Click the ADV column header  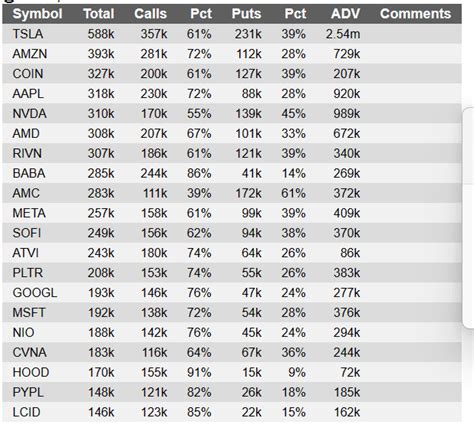pyautogui.click(x=345, y=14)
